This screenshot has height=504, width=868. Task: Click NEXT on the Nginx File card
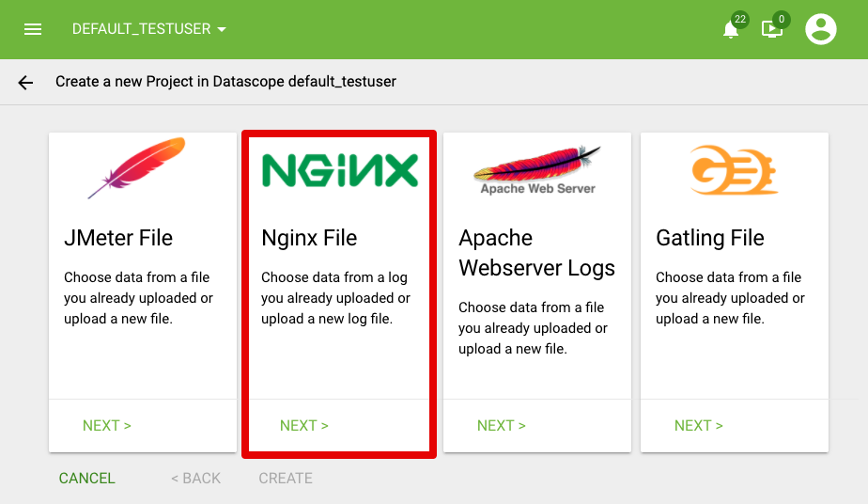point(304,425)
